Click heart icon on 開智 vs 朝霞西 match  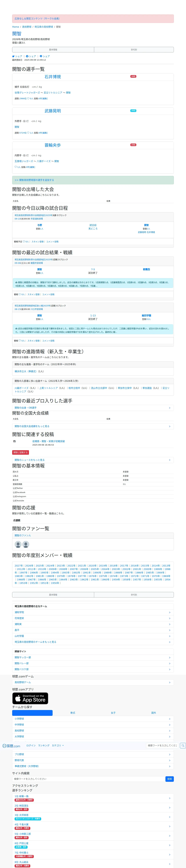pos(20,295)
